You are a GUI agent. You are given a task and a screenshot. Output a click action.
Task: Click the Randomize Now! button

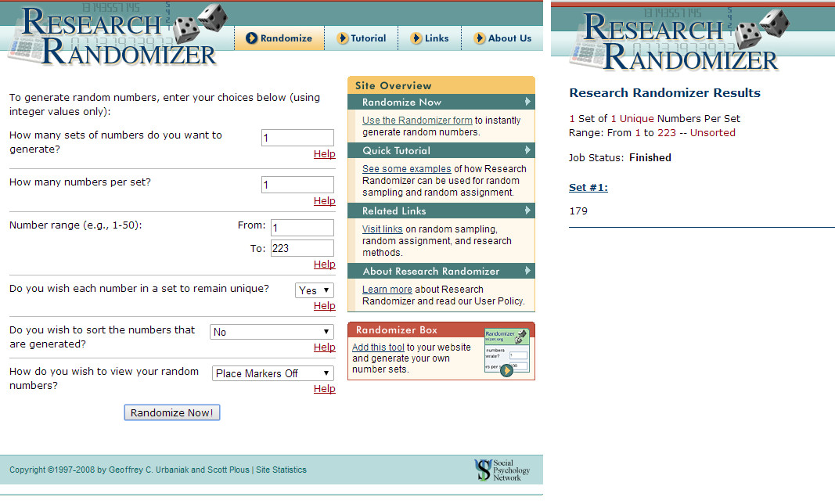(172, 413)
